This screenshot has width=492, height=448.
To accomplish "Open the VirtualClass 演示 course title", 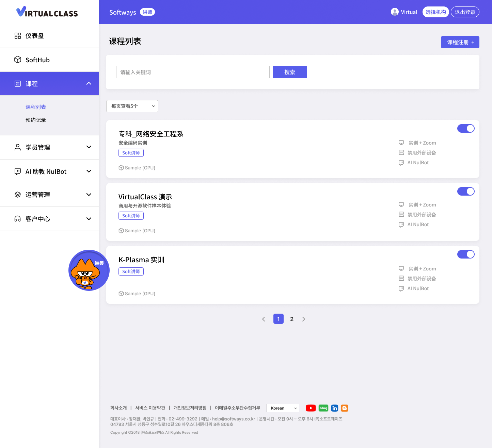I will pos(145,197).
